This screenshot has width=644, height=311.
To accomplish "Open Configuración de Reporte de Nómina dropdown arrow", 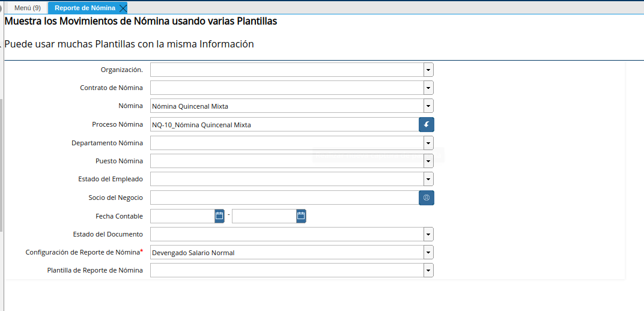I will pyautogui.click(x=428, y=252).
